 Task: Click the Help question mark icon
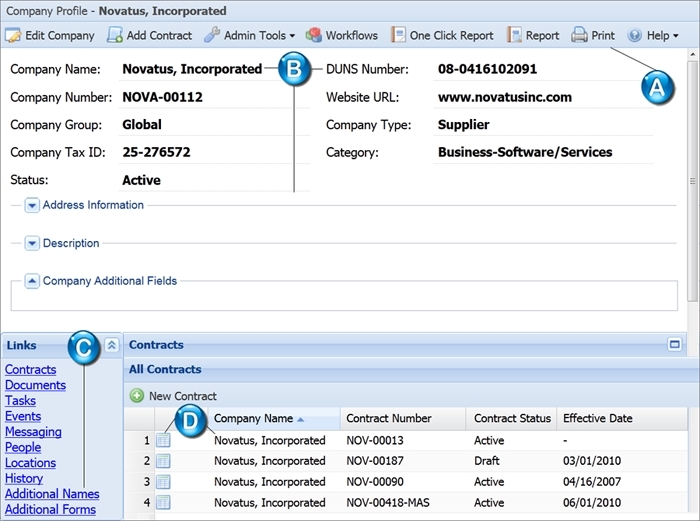[634, 35]
